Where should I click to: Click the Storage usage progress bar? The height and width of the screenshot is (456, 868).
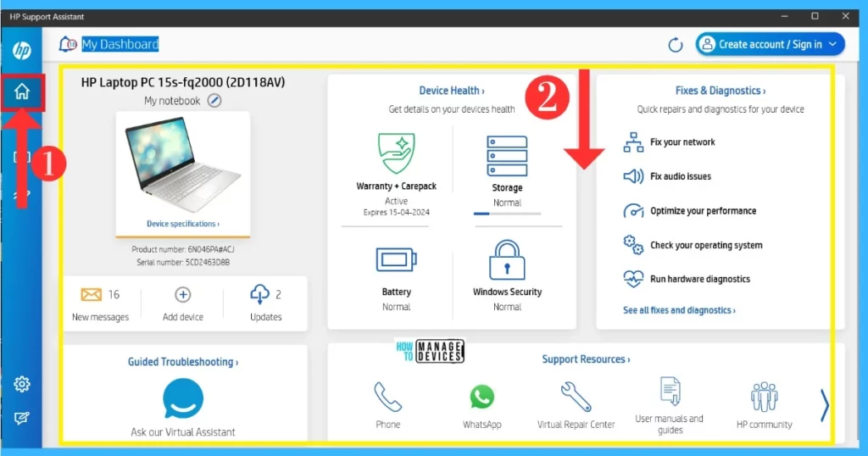point(507,214)
